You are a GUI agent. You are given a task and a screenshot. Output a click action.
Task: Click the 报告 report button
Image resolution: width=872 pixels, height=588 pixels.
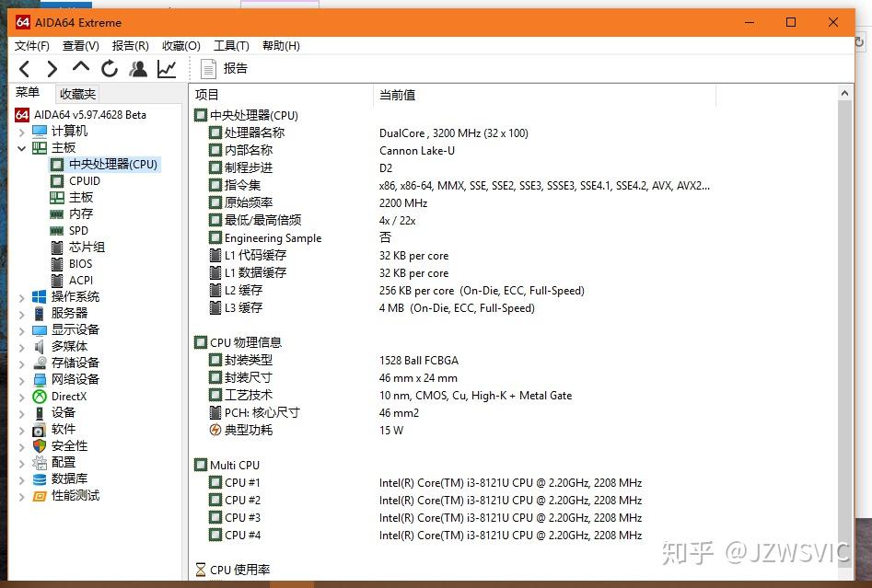coord(225,68)
